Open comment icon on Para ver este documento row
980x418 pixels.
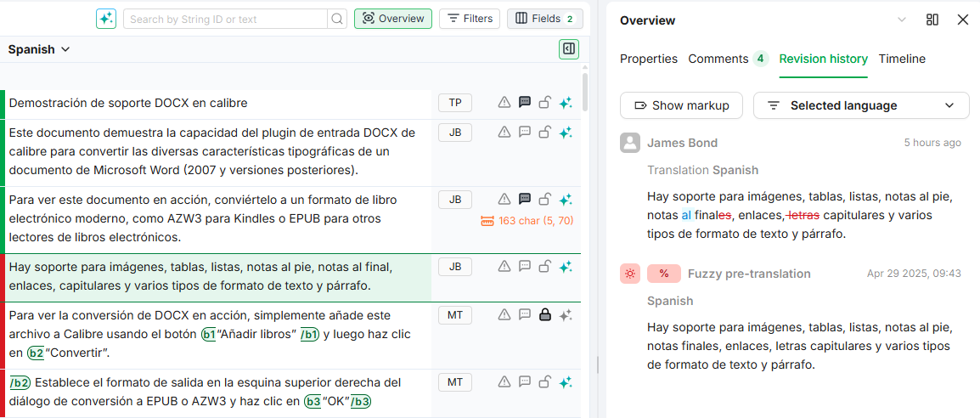(x=525, y=200)
